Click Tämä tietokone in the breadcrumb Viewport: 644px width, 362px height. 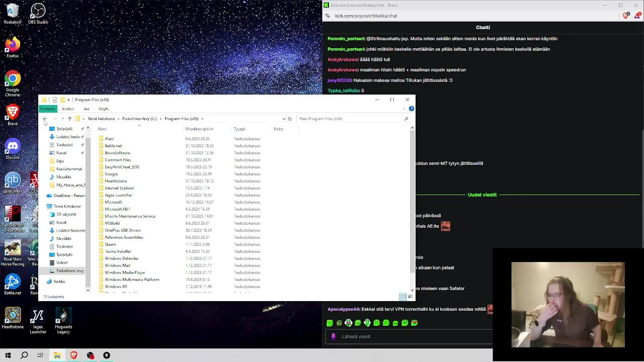(101, 119)
